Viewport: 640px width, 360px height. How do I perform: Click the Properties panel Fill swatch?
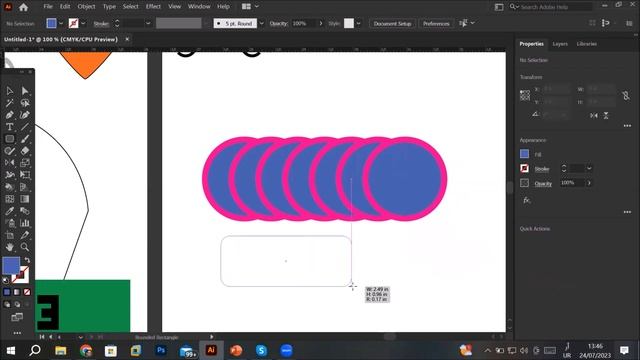tap(524, 154)
